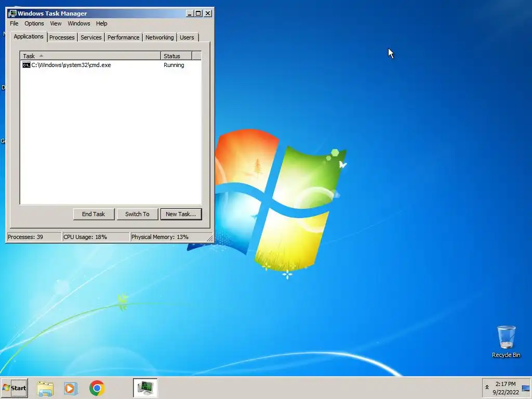532x399 pixels.
Task: Open the Windows menu
Action: [79, 23]
